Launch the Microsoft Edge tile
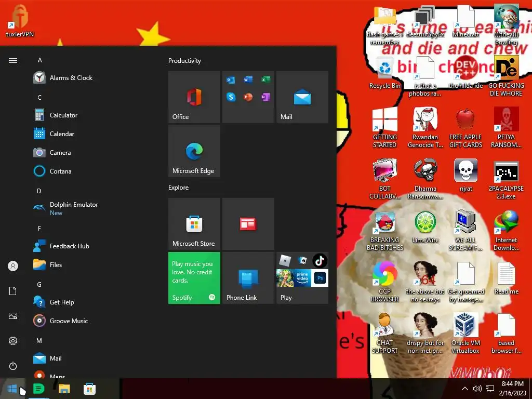 tap(194, 151)
